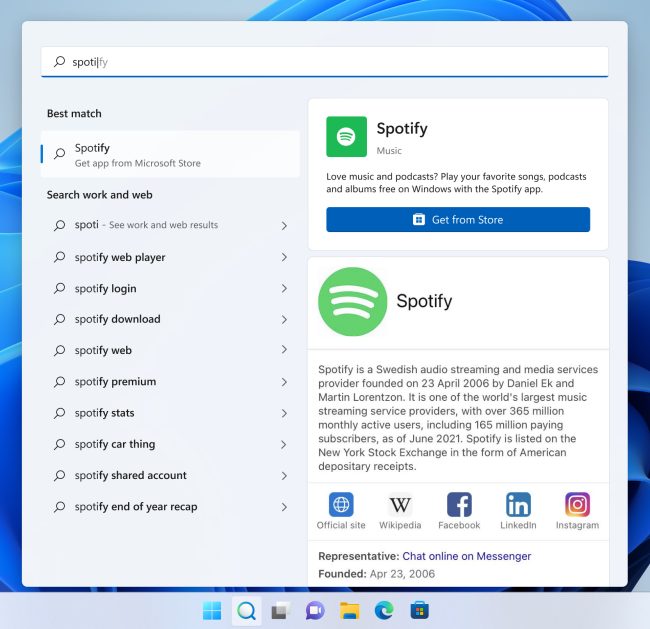This screenshot has width=650, height=629.
Task: Click the 'Music' category label under Spotify
Action: click(x=389, y=151)
